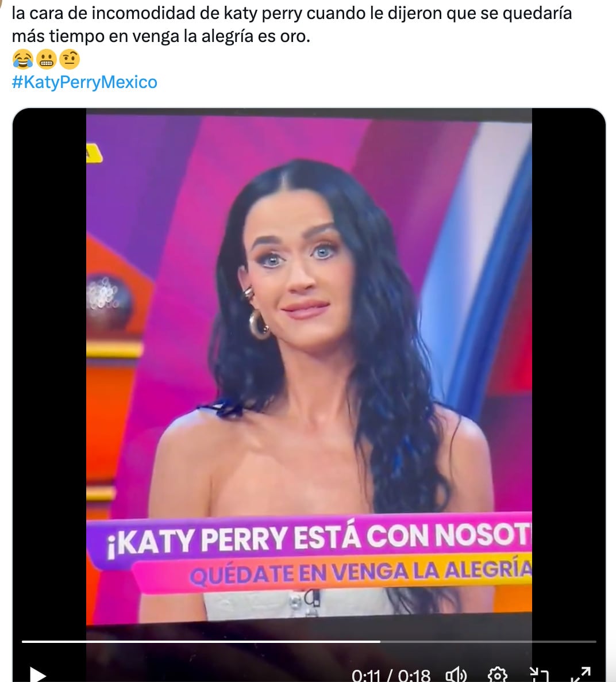Open video settings gear
The height and width of the screenshot is (682, 616).
[497, 675]
